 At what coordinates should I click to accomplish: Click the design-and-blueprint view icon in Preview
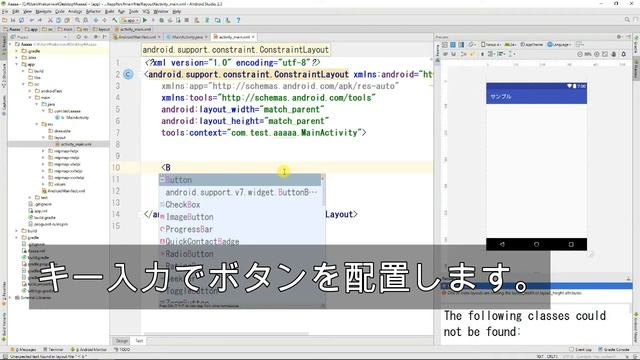pyautogui.click(x=461, y=44)
